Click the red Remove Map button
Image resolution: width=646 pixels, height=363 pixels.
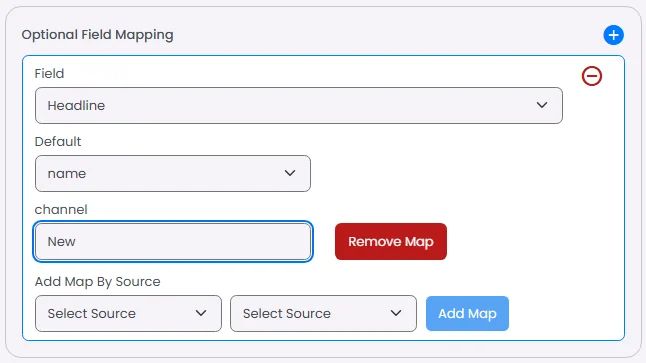click(391, 241)
